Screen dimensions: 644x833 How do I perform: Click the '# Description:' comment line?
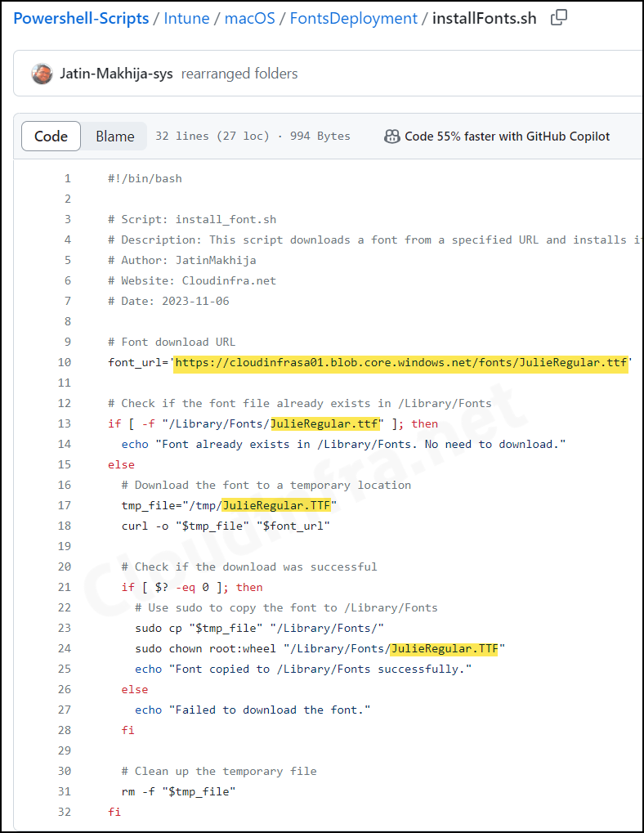(x=375, y=240)
